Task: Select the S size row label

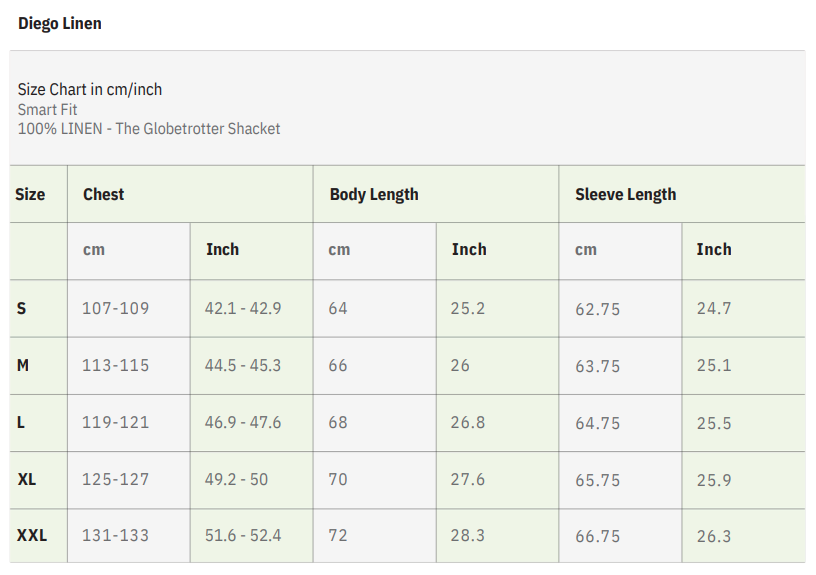Action: (x=22, y=308)
